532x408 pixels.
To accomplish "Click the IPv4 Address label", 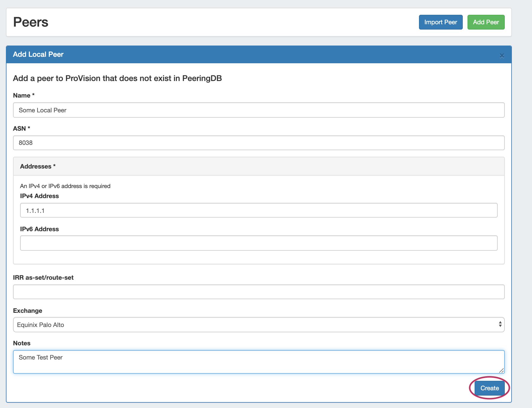I will pos(39,196).
